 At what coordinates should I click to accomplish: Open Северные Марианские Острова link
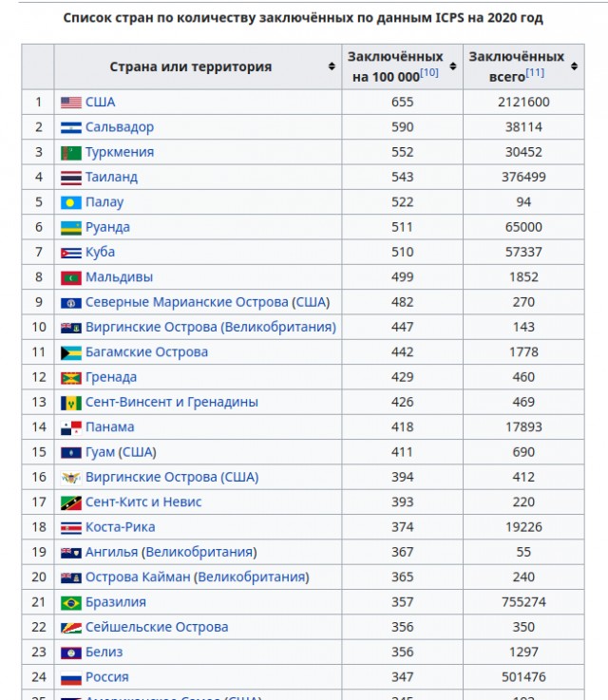point(186,302)
